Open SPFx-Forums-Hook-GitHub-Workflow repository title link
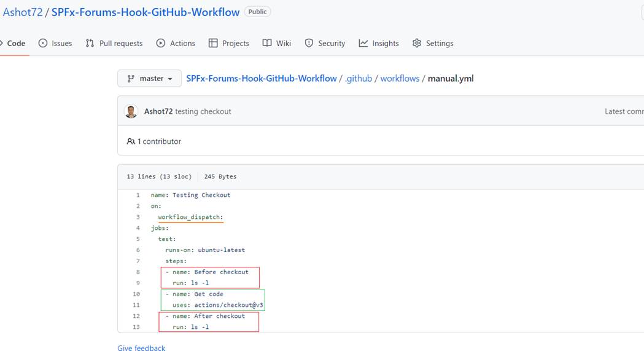This screenshot has height=351, width=644. pos(145,12)
